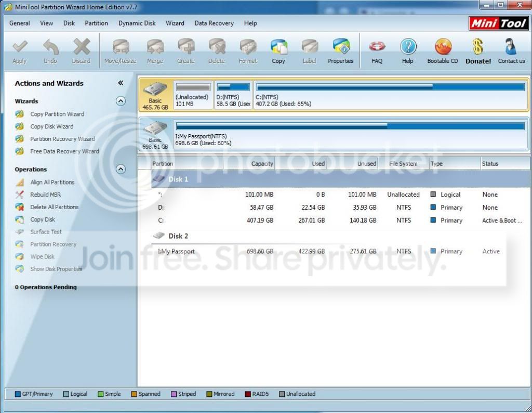
Task: Open the Dynamic Disk menu
Action: tap(137, 23)
